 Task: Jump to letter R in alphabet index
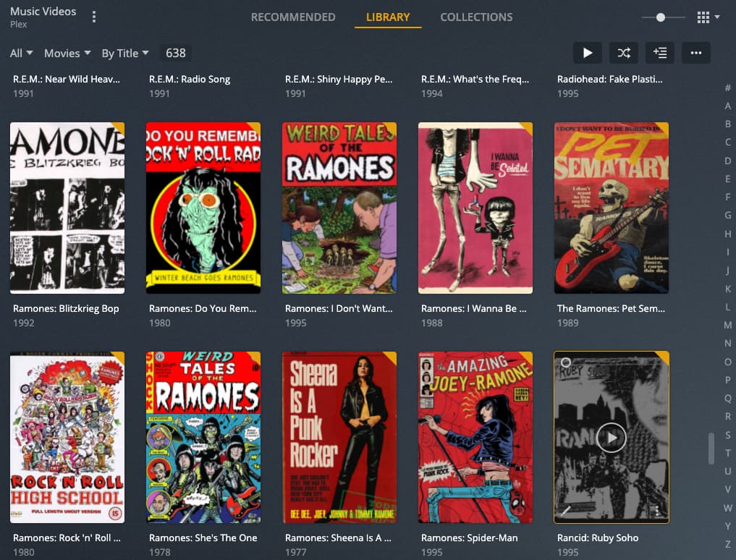tap(727, 416)
